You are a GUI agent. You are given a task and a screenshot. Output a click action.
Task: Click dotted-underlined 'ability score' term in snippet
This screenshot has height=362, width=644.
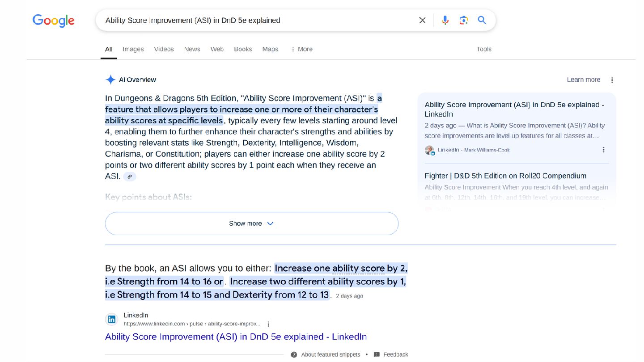click(x=359, y=268)
